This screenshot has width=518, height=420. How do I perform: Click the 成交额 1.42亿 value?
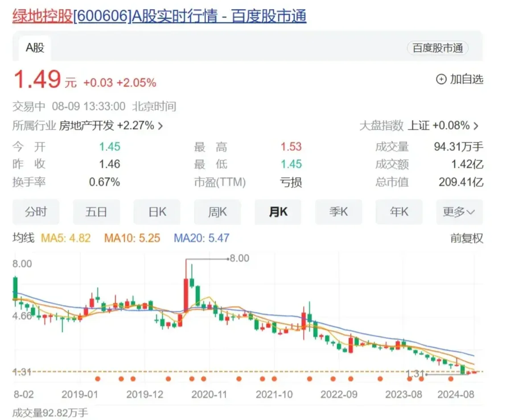467,164
